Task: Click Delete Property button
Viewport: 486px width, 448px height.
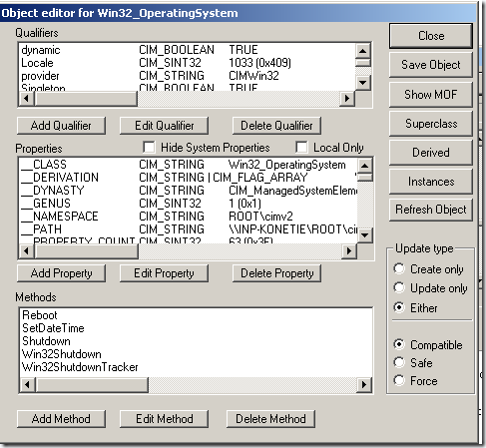Action: [276, 273]
